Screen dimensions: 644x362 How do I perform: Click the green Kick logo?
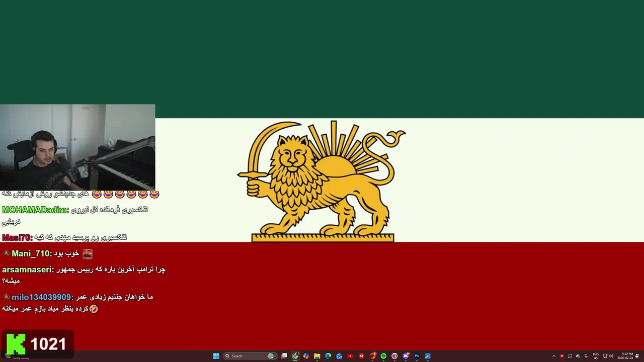tap(15, 344)
